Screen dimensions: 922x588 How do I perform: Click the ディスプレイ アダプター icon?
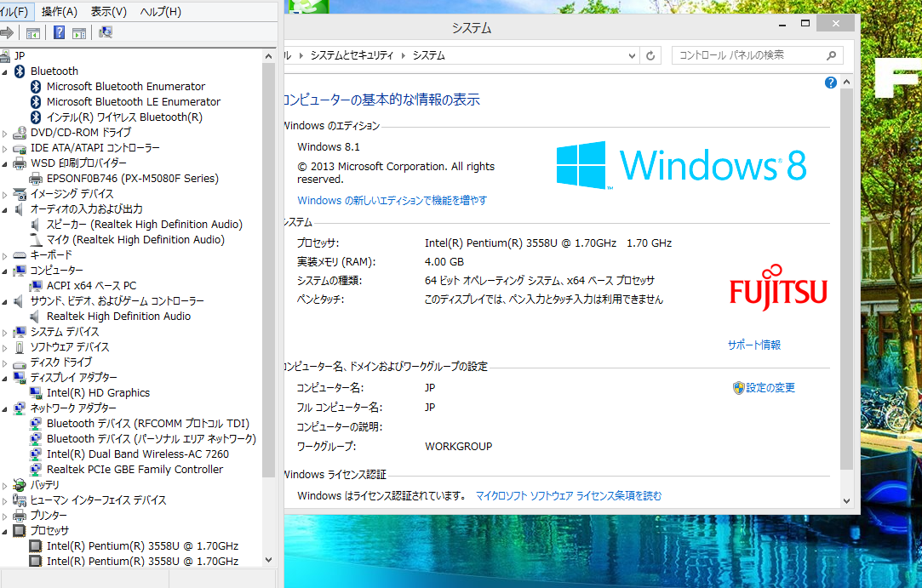[x=20, y=378]
